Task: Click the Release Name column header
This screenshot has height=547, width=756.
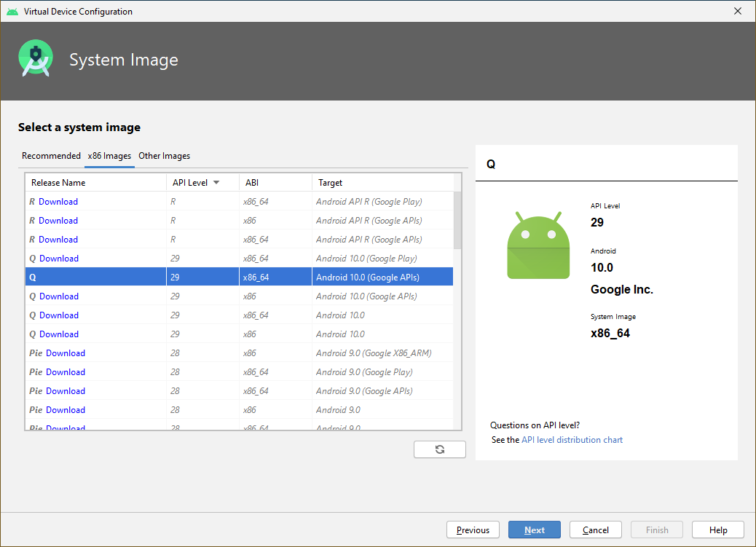Action: click(95, 182)
